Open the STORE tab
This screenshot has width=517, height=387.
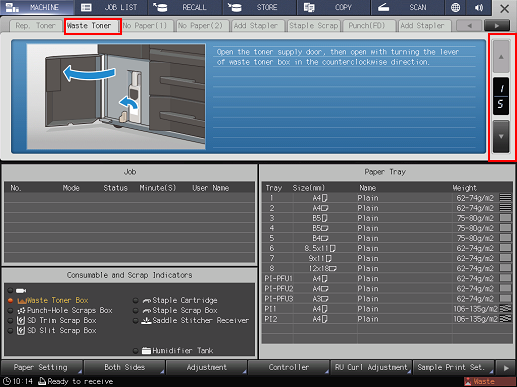coord(259,7)
